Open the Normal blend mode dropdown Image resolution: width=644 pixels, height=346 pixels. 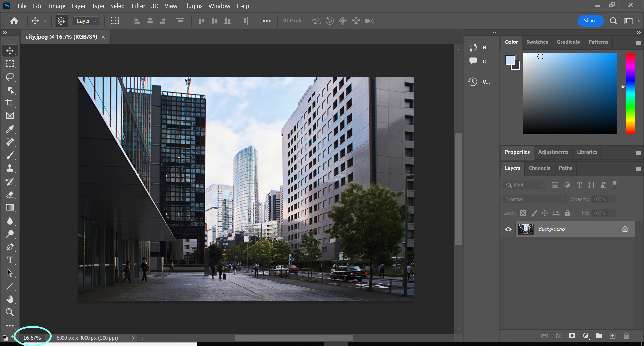[x=534, y=199]
